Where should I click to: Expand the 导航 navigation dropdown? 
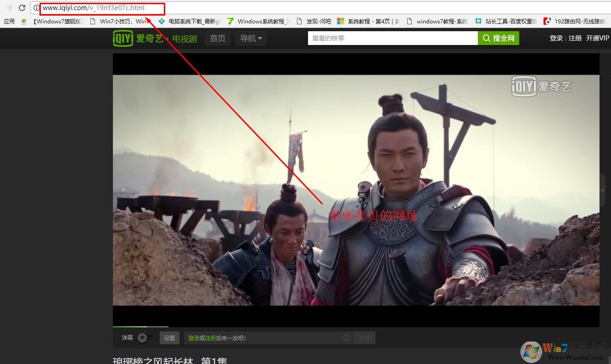251,39
